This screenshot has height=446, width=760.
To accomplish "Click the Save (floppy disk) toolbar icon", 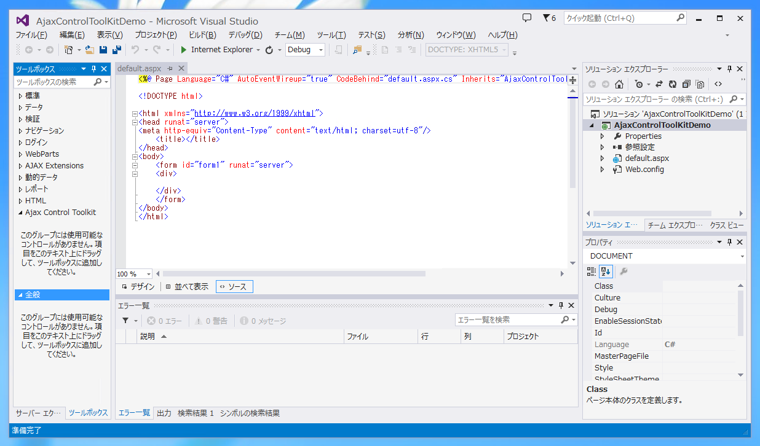I will pos(103,49).
